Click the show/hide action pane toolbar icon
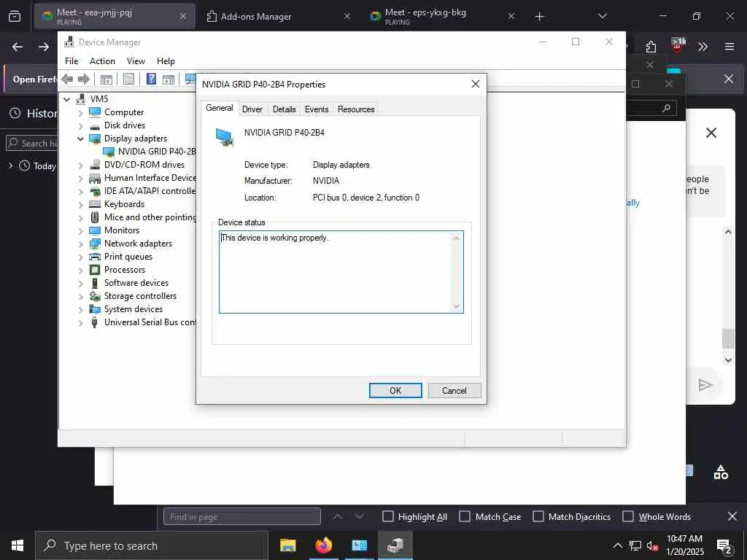 pos(169,79)
